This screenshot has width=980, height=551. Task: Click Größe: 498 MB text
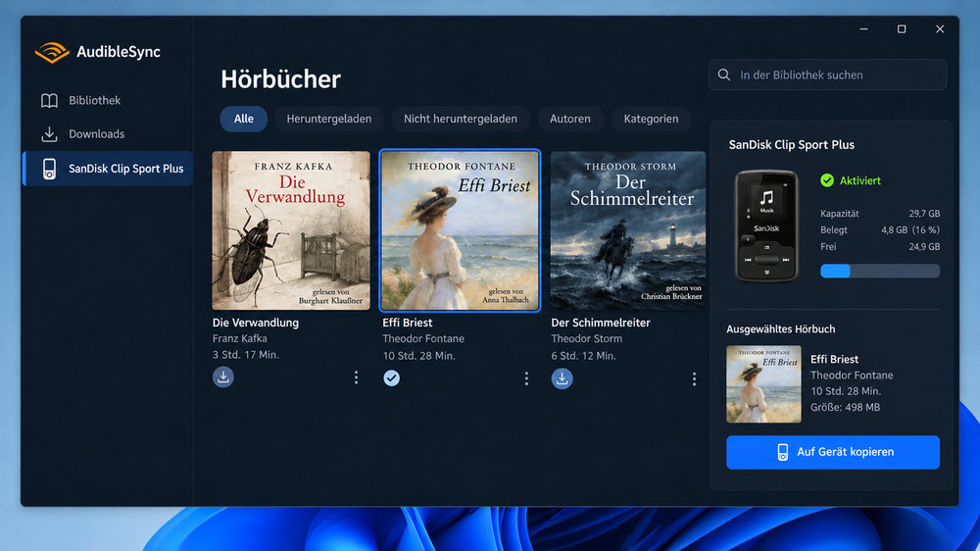coord(845,407)
